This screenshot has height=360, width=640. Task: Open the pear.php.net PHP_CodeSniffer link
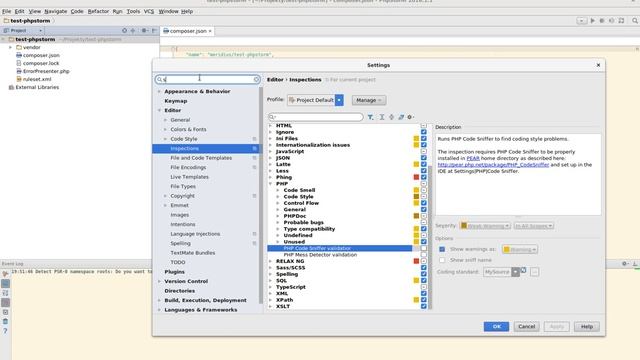click(x=493, y=165)
